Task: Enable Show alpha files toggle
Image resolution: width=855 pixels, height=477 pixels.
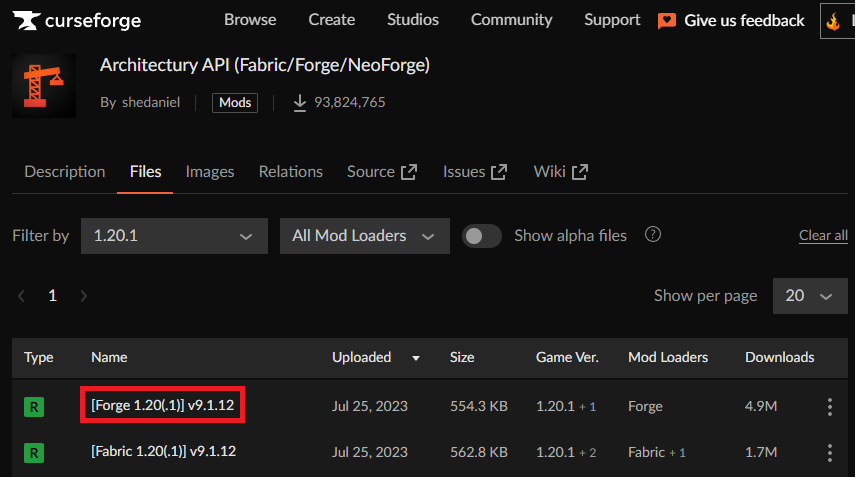Action: [482, 236]
